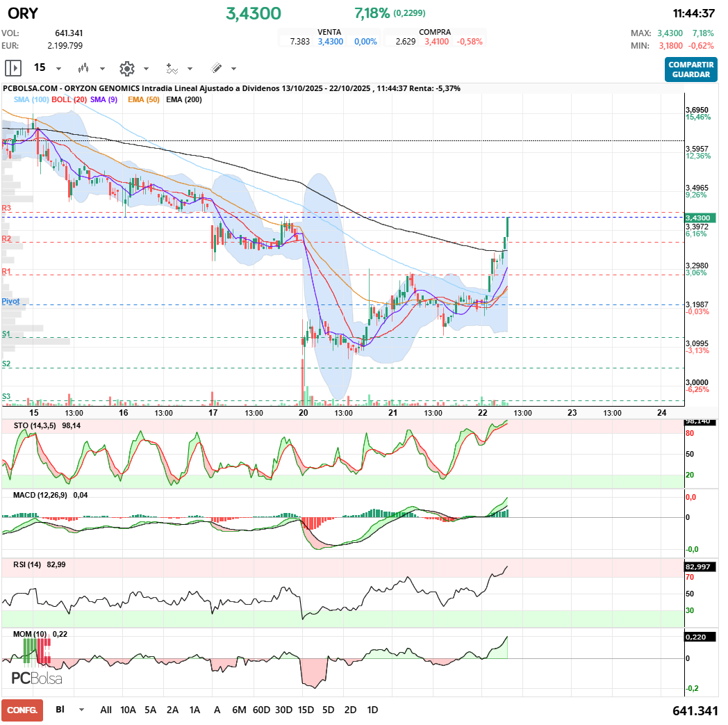Select the pencil drawing tool icon
The height and width of the screenshot is (725, 728).
click(216, 68)
